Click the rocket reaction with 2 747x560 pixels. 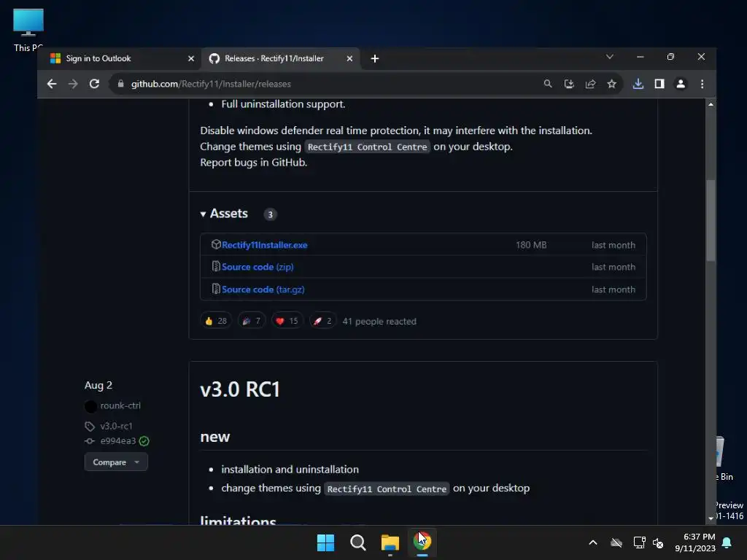pyautogui.click(x=322, y=321)
